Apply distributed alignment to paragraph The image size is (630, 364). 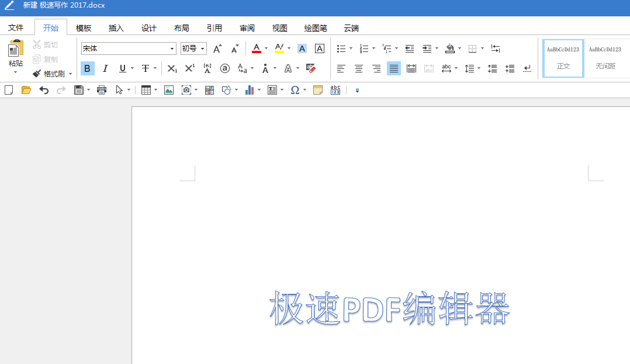tap(411, 69)
